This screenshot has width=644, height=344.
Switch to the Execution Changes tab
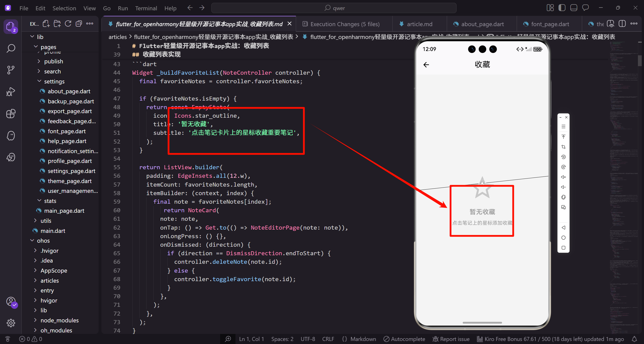pyautogui.click(x=344, y=24)
